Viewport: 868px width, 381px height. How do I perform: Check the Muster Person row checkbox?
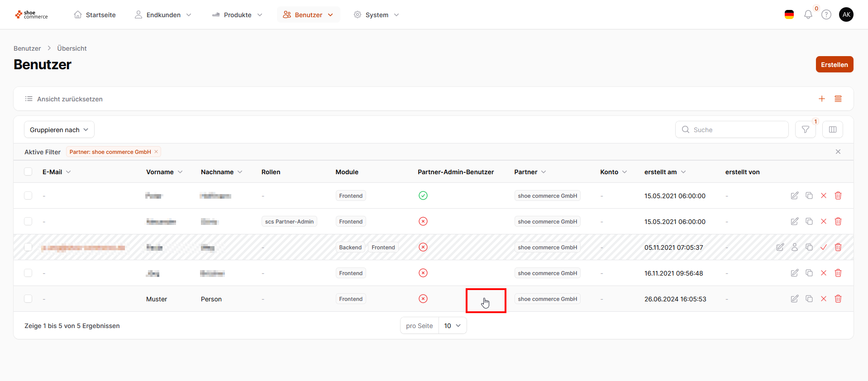click(x=28, y=299)
